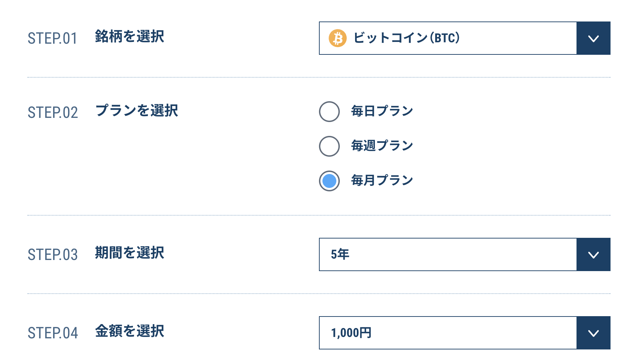
Task: Click the 期間を選択 heading
Action: [129, 253]
